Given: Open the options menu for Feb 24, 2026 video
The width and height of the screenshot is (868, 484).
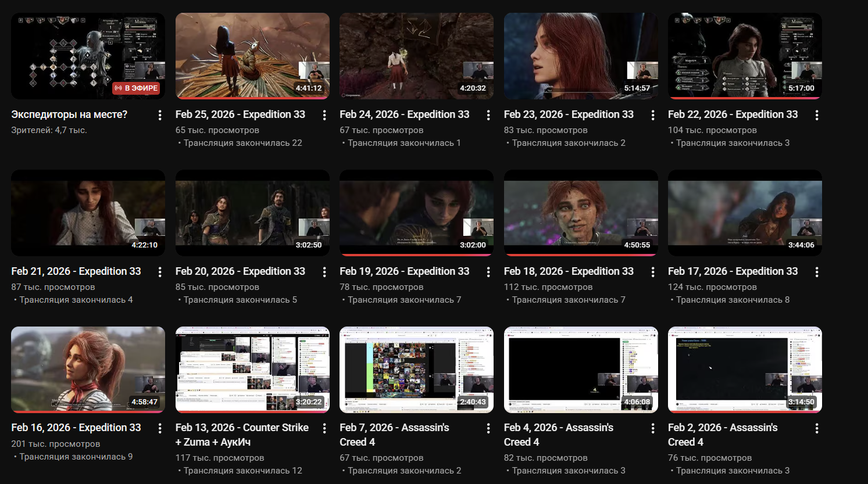Looking at the screenshot, I should 489,115.
